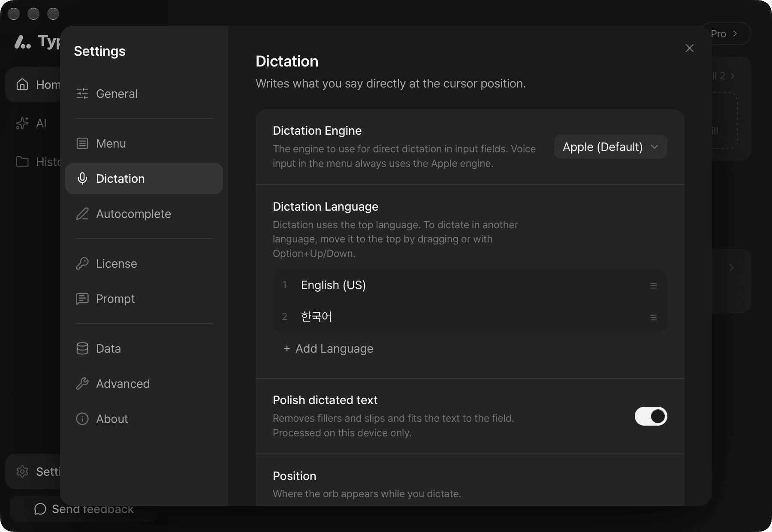Click the Advanced wrench icon
Screen dimensions: 772x532
pyautogui.click(x=82, y=384)
